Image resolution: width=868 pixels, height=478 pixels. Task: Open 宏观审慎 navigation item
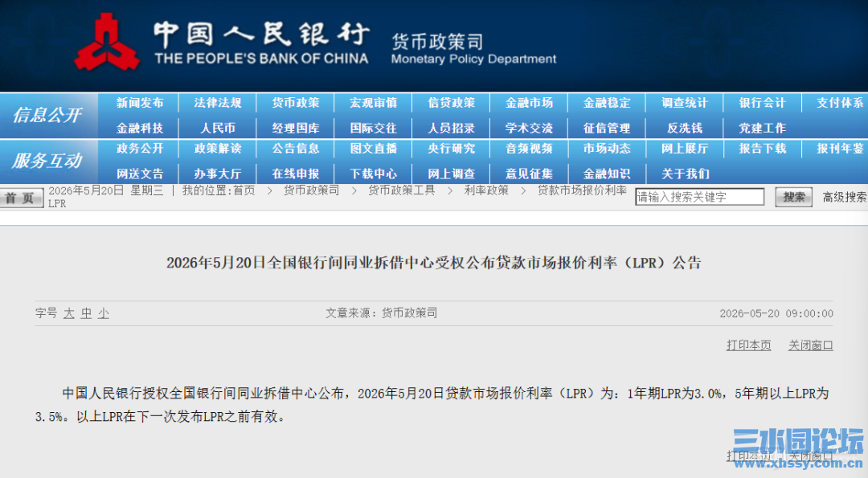coord(373,103)
